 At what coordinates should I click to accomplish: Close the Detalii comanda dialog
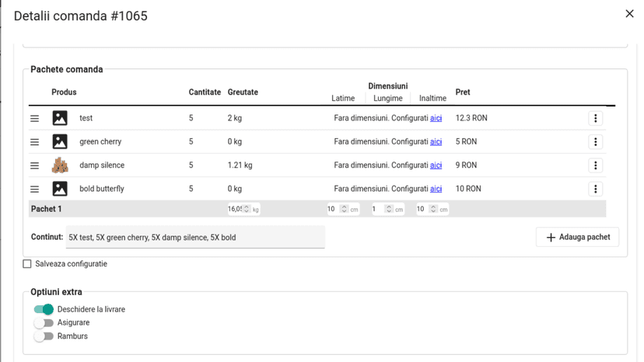tap(629, 14)
